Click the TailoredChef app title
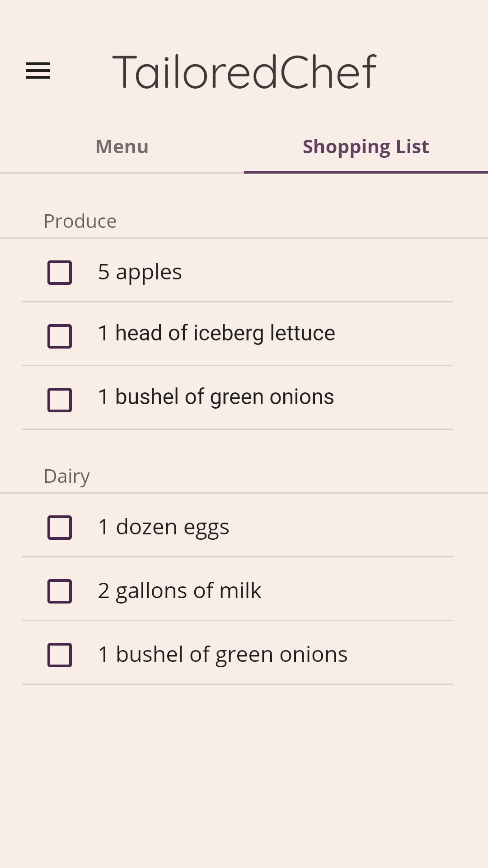488x868 pixels. (244, 71)
